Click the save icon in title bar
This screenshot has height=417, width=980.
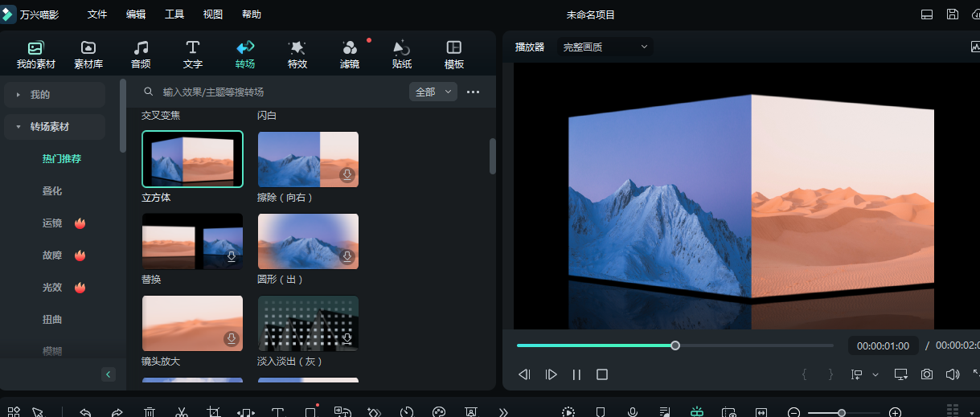tap(953, 14)
